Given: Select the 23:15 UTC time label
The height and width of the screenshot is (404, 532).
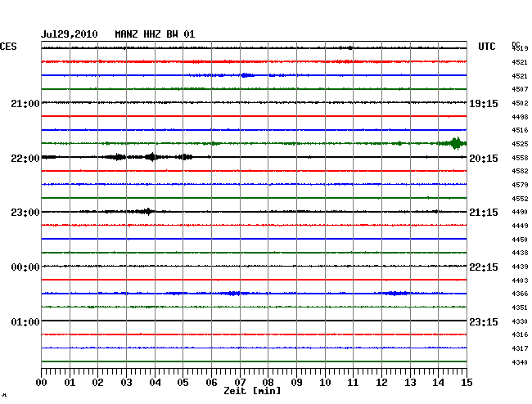Looking at the screenshot, I should (483, 321).
